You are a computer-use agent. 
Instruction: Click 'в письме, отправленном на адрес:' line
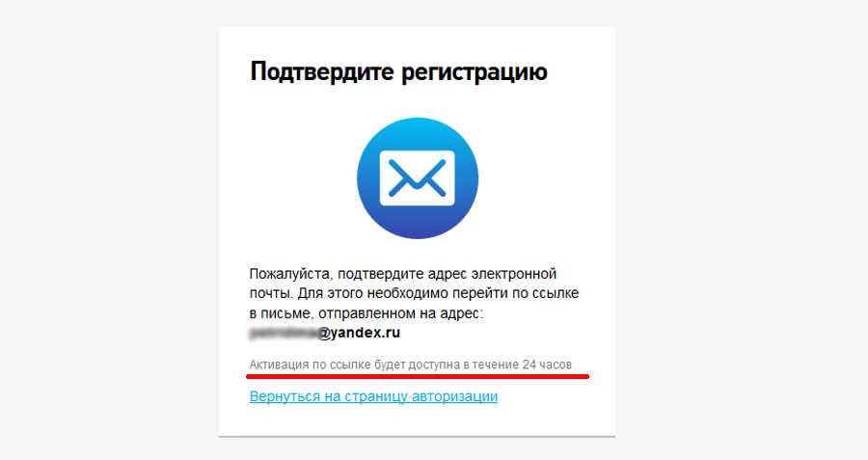click(x=366, y=313)
